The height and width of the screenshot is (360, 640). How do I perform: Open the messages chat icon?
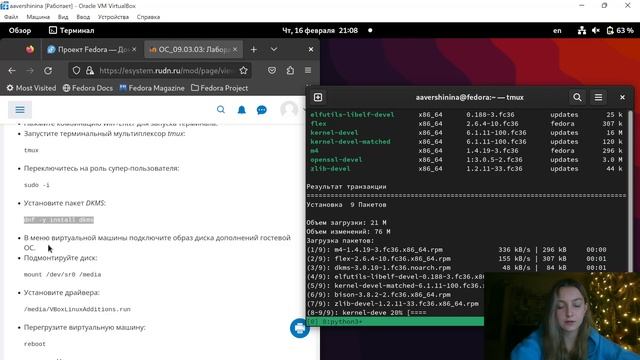point(262,109)
